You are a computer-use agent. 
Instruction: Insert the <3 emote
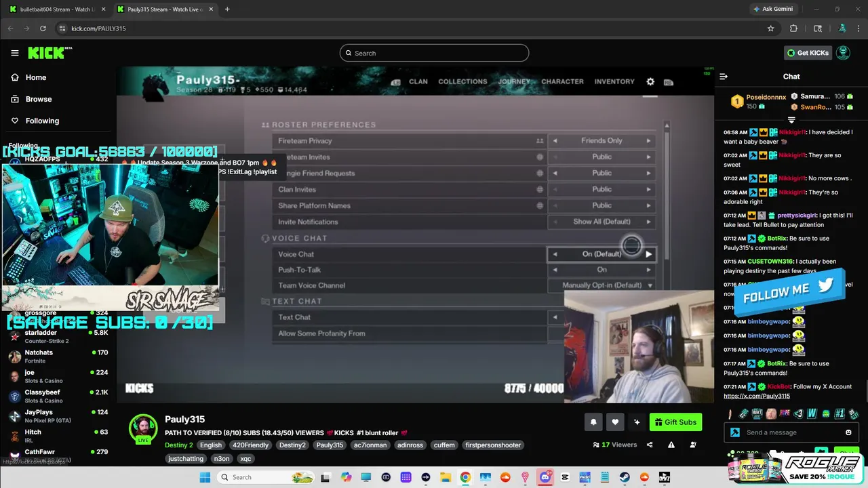point(798,413)
